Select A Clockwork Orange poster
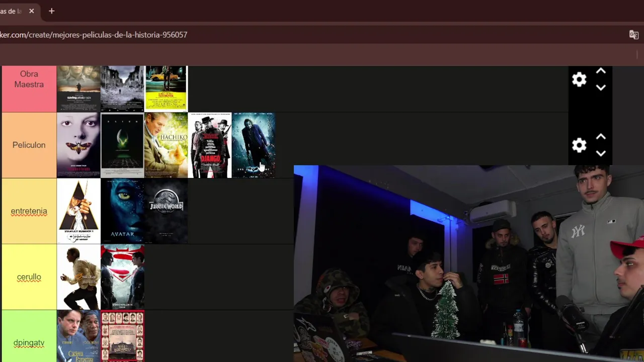The height and width of the screenshot is (362, 644). coord(78,211)
